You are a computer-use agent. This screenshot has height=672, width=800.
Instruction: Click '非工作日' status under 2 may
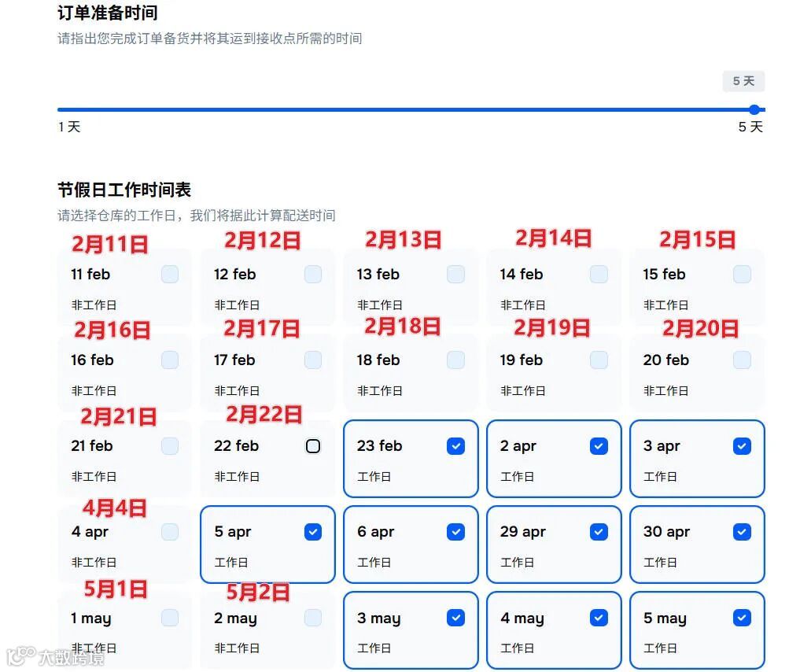click(x=237, y=648)
